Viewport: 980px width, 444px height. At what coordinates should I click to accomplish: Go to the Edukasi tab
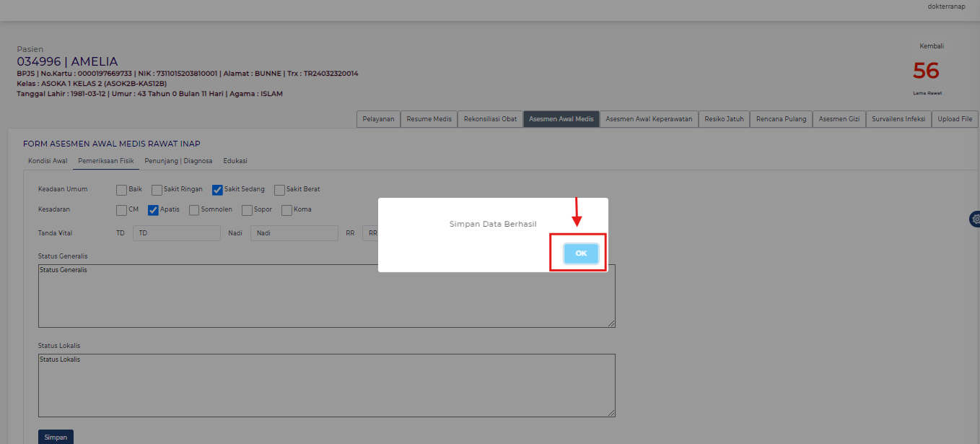pyautogui.click(x=235, y=161)
